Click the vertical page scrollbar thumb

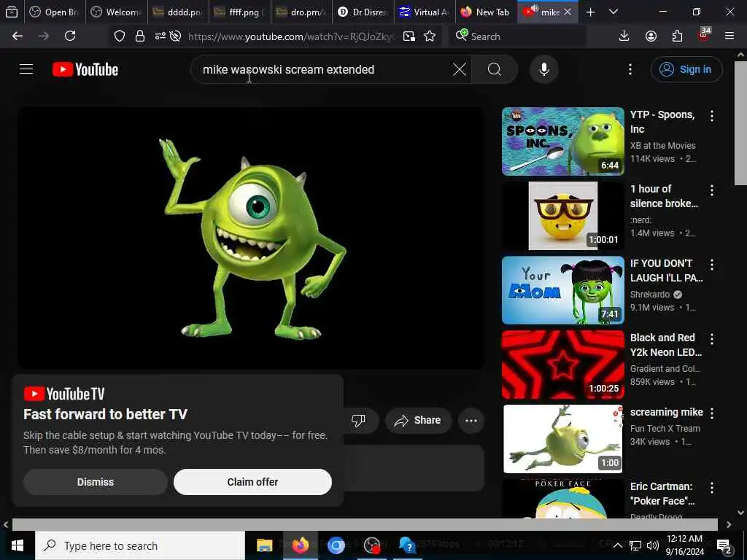[x=740, y=122]
